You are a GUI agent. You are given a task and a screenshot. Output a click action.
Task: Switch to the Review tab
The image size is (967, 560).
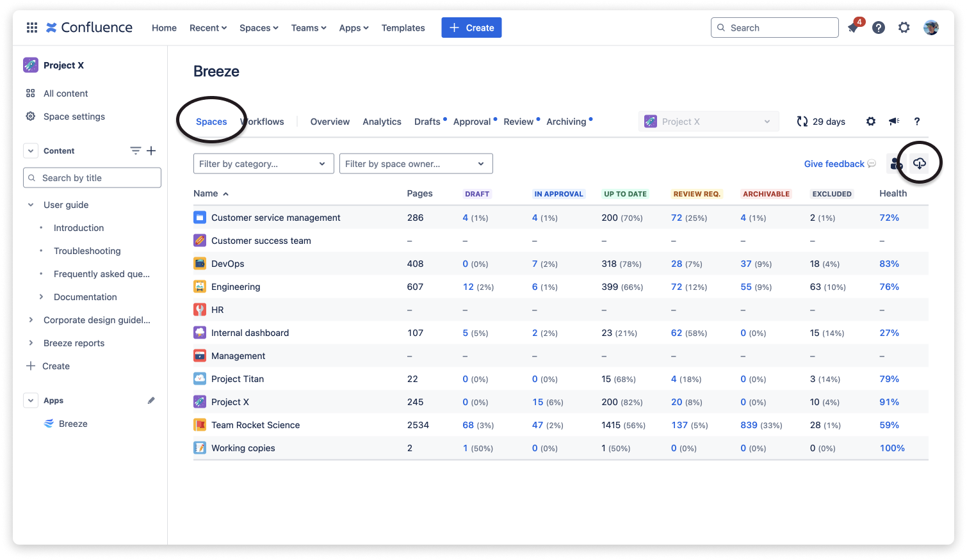(x=519, y=122)
